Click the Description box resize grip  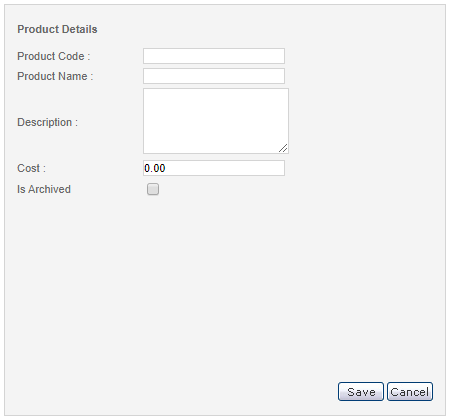(x=283, y=148)
